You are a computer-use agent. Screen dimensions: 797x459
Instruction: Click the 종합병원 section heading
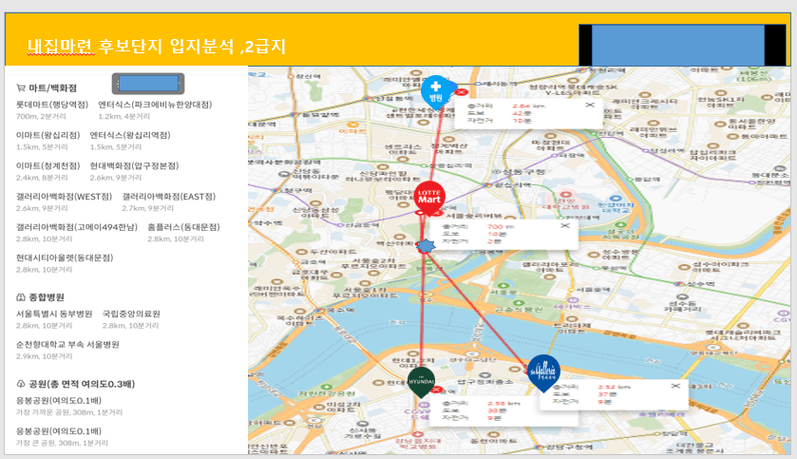point(46,297)
